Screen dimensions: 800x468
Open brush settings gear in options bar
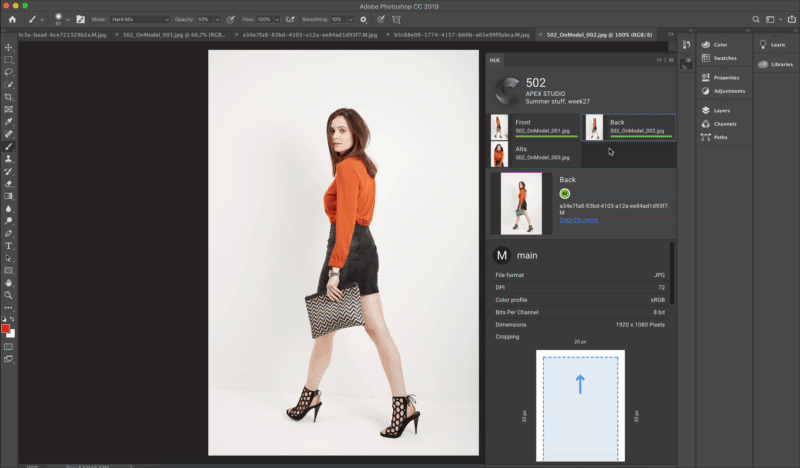[363, 19]
